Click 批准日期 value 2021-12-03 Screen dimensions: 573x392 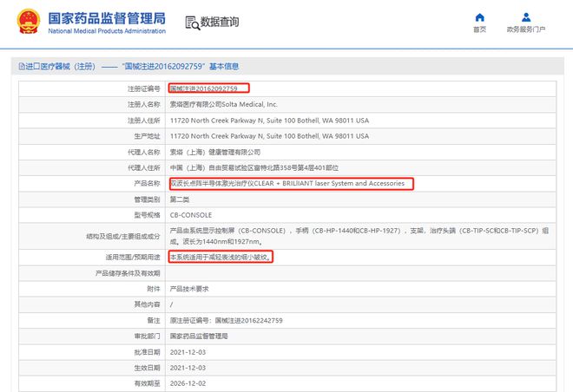tap(188, 352)
